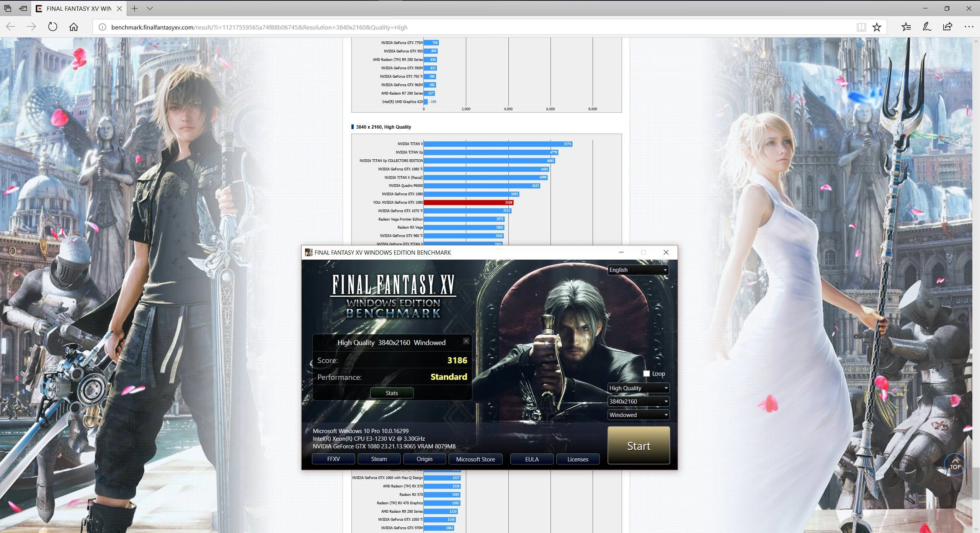Open the High Quality preset dropdown
This screenshot has width=980, height=533.
pos(638,388)
